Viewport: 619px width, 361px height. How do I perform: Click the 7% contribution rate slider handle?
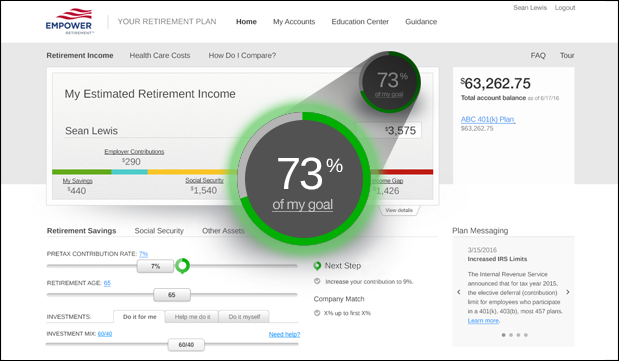click(x=155, y=266)
